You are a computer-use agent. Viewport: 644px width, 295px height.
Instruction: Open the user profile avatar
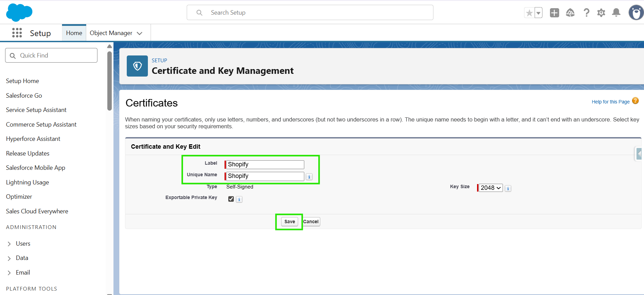pos(636,13)
